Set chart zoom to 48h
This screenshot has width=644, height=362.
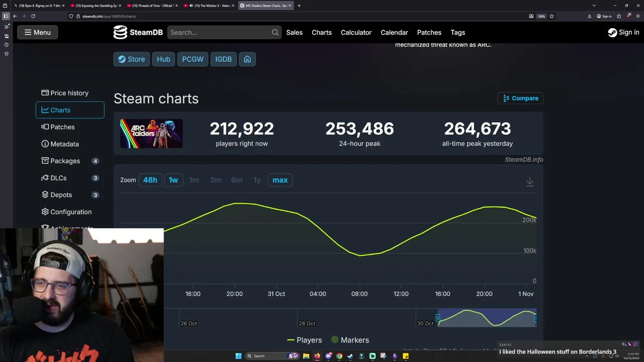pos(150,180)
